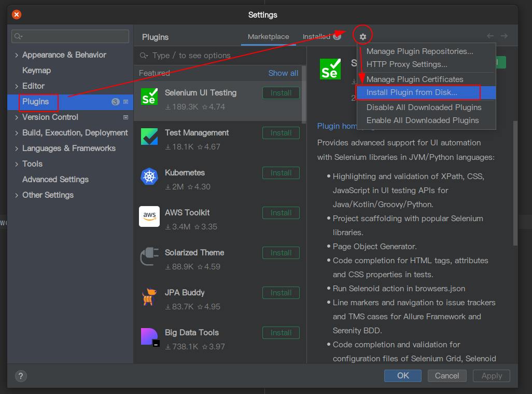The width and height of the screenshot is (532, 394).
Task: Open the Plugin homepage link
Action: [338, 126]
